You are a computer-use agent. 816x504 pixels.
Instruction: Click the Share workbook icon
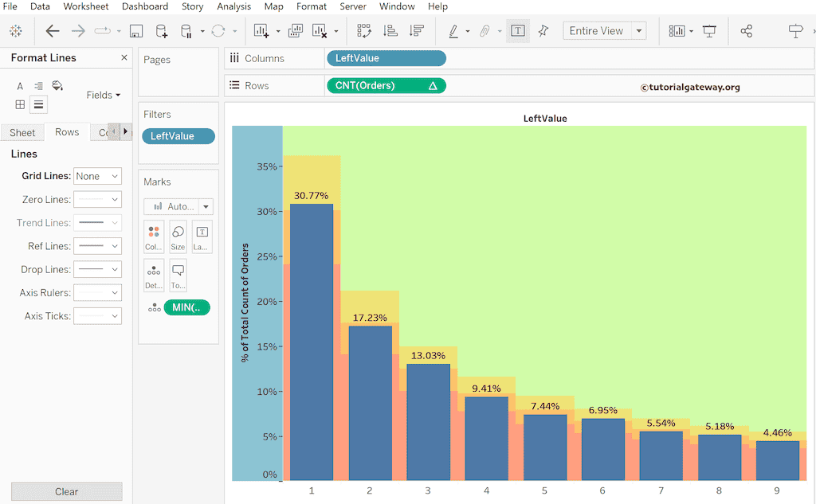click(746, 31)
